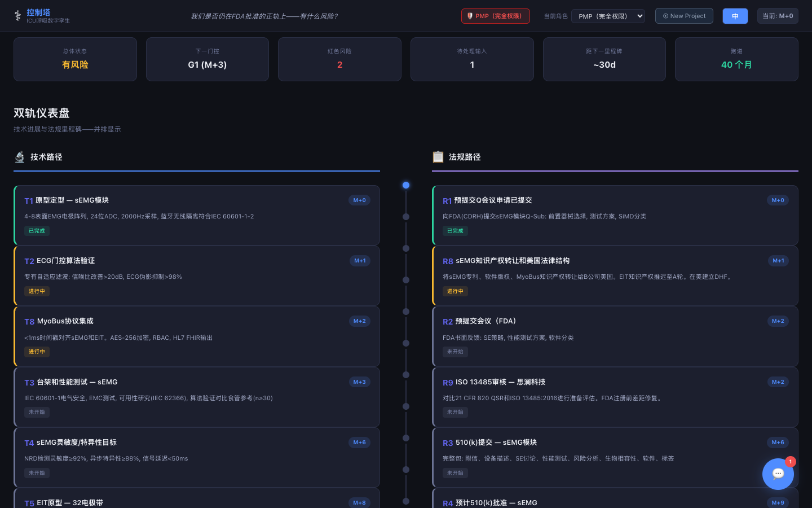812x508 pixels.
Task: Open the 当前角色 role dropdown
Action: click(608, 16)
